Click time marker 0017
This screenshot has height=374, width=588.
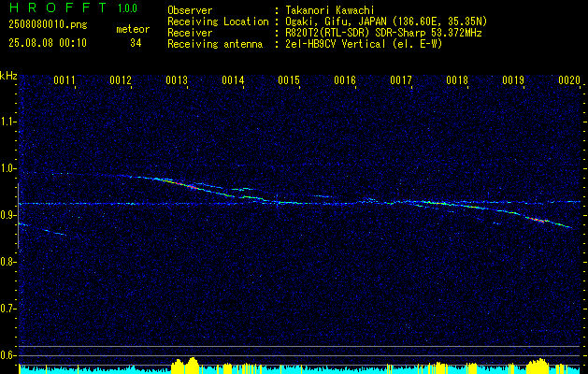pyautogui.click(x=401, y=80)
